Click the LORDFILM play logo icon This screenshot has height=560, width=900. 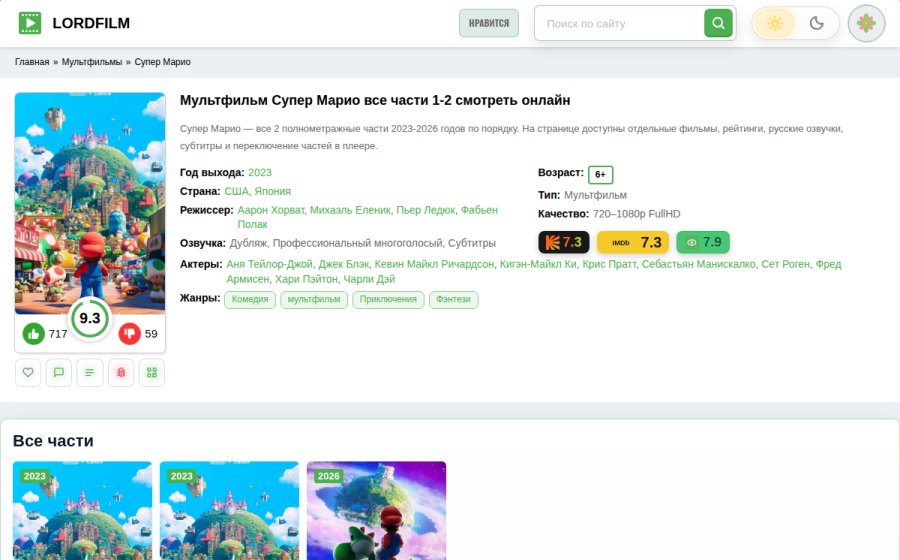(30, 23)
